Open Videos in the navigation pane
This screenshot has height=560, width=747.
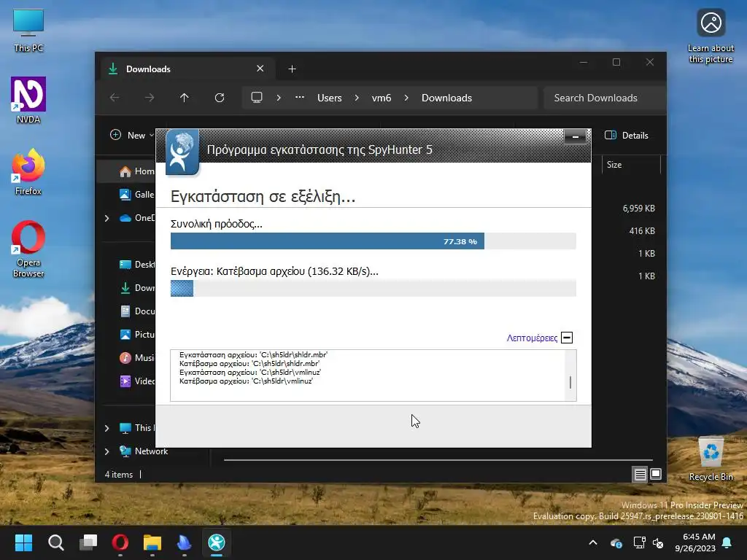click(x=136, y=381)
